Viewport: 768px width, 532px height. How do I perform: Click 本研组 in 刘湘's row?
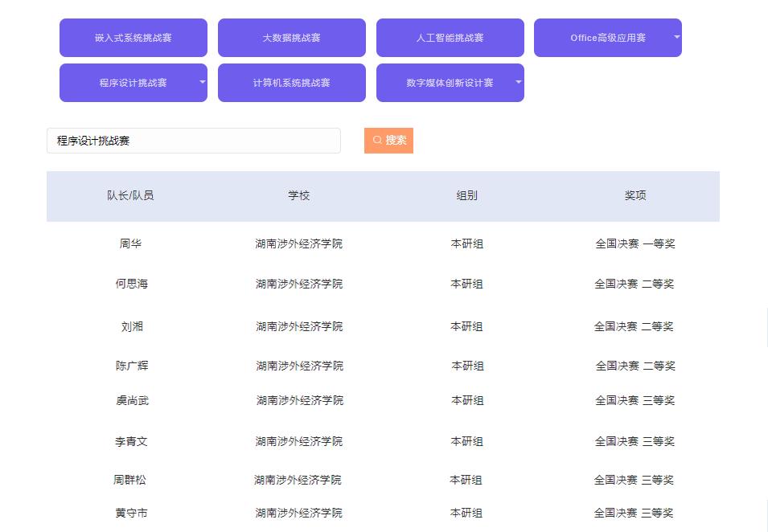[x=466, y=326]
